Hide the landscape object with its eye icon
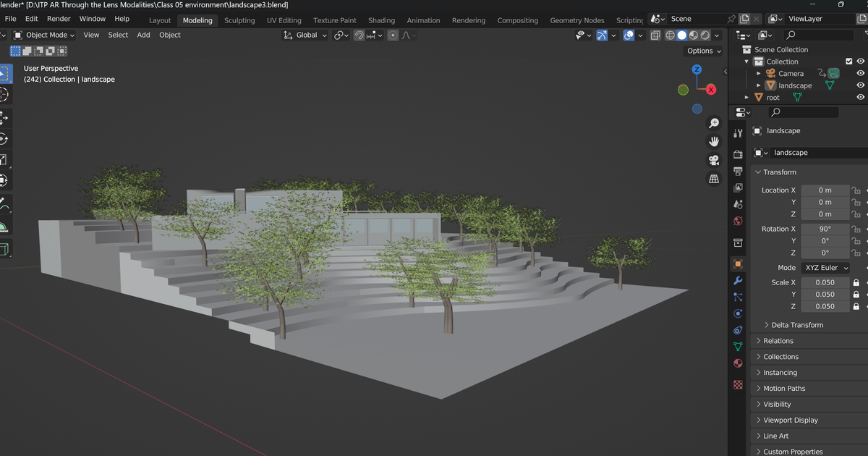The height and width of the screenshot is (456, 868). click(861, 85)
